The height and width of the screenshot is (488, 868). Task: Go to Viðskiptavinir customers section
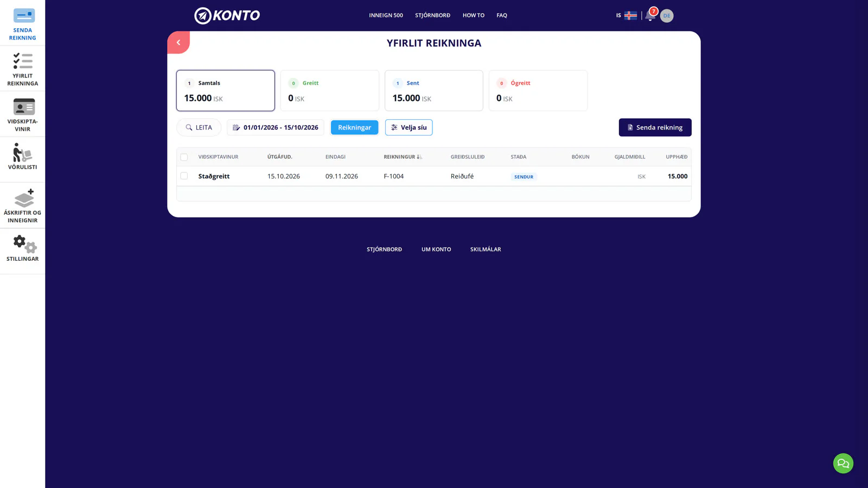point(23,114)
